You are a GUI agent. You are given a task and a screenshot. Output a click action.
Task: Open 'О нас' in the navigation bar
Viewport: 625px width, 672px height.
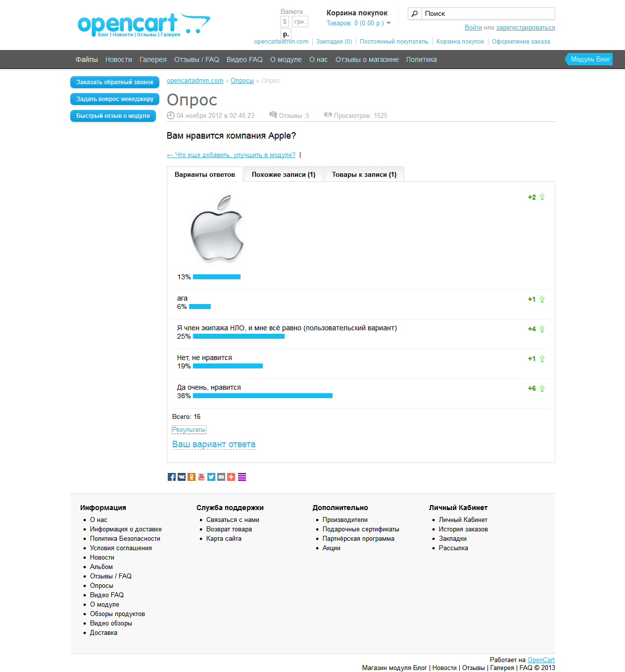tap(319, 59)
